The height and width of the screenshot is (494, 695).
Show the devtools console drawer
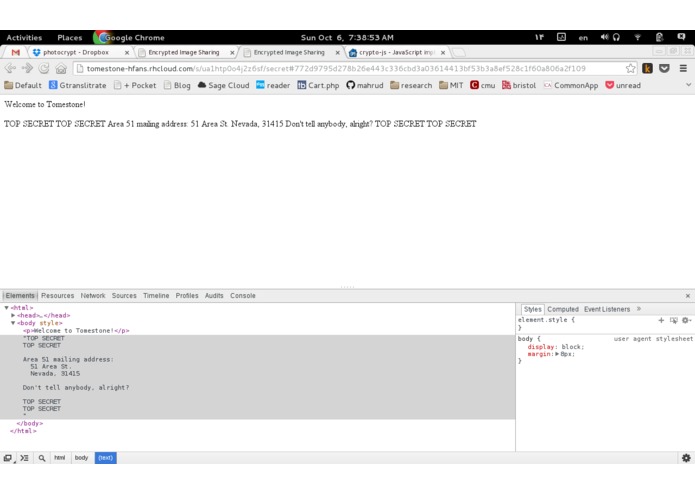[x=24, y=458]
